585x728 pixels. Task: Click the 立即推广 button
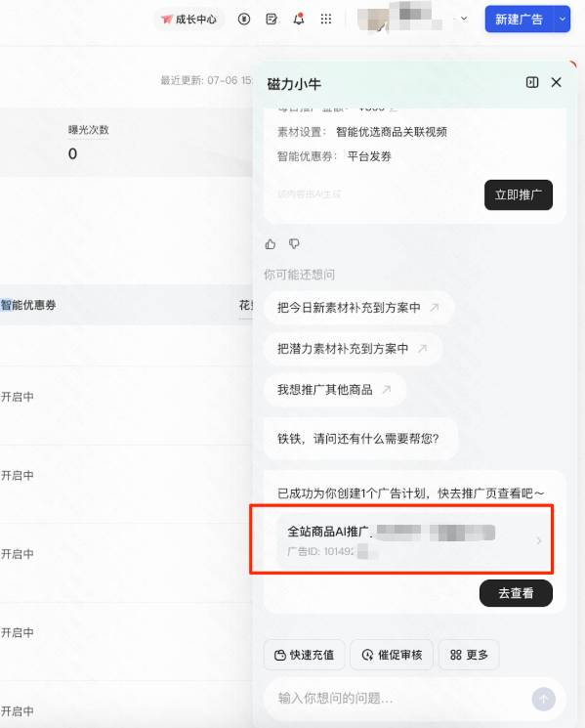tap(519, 195)
